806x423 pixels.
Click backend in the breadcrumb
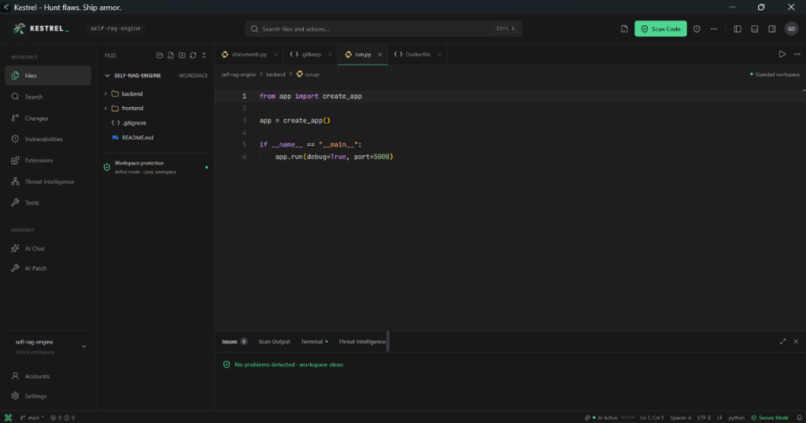tap(276, 75)
